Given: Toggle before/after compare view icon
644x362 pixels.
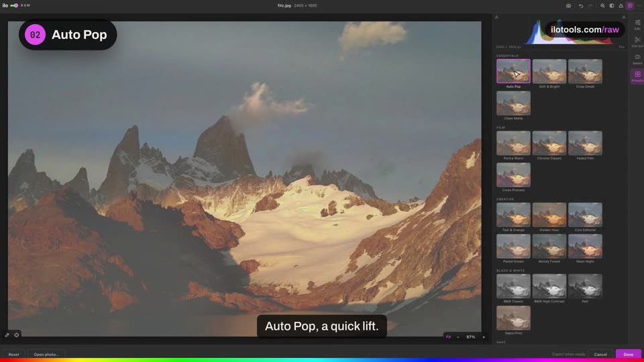Looking at the screenshot, I should [612, 6].
